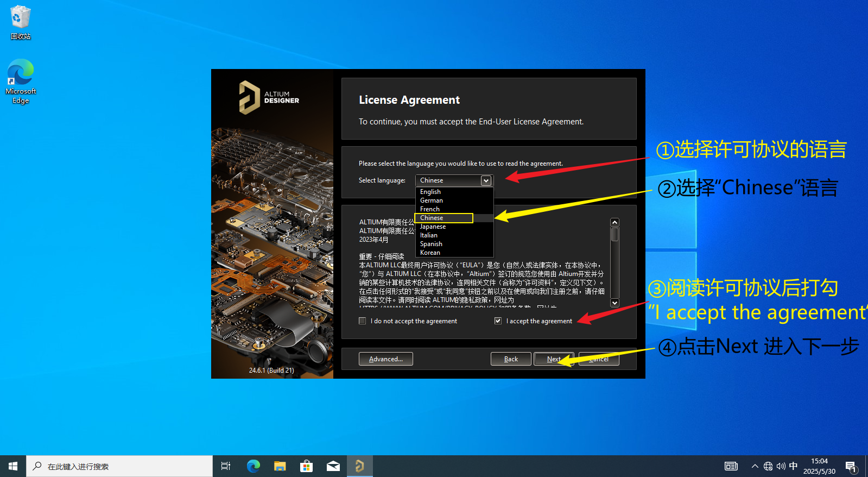This screenshot has height=477, width=868.
Task: Choose Japanese from the language list
Action: coord(454,227)
